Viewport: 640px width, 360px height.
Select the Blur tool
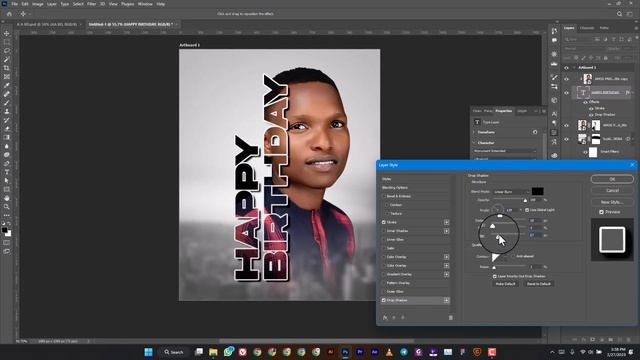pyautogui.click(x=7, y=146)
